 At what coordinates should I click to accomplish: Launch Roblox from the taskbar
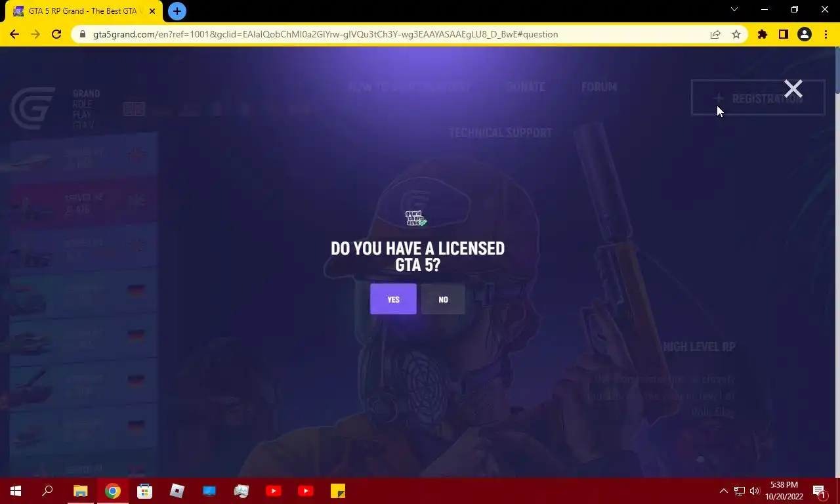point(177,491)
